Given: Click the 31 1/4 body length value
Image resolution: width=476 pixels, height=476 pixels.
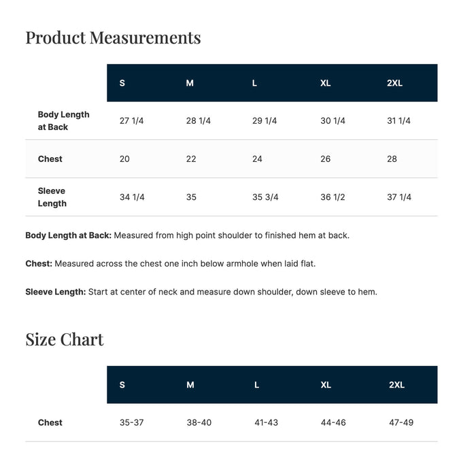Looking at the screenshot, I should coord(398,121).
